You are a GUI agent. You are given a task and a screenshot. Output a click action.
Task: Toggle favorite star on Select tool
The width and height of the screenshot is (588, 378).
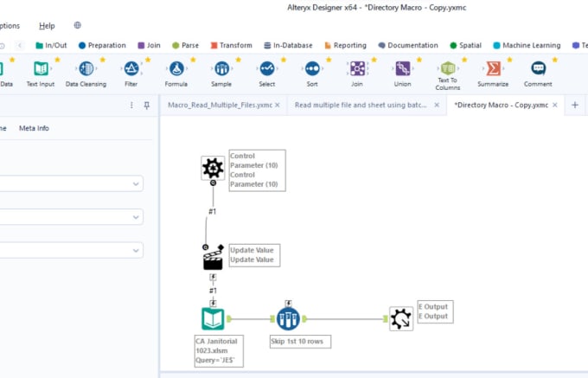click(x=284, y=60)
